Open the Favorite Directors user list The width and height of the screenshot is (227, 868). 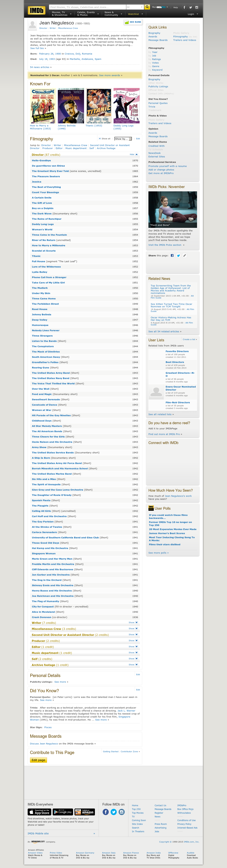177,351
